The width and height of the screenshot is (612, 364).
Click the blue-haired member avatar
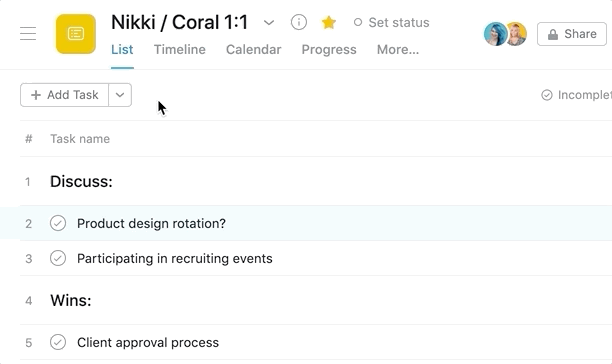pyautogui.click(x=495, y=34)
